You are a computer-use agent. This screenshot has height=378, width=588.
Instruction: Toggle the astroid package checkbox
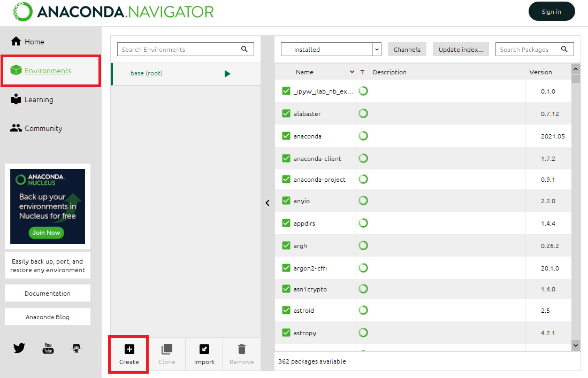click(286, 310)
